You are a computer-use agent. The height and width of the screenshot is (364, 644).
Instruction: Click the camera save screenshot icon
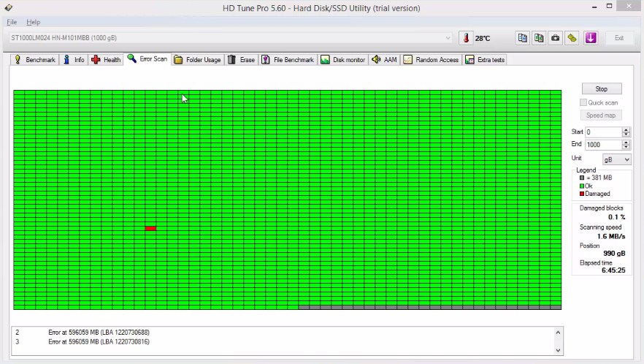click(x=555, y=38)
